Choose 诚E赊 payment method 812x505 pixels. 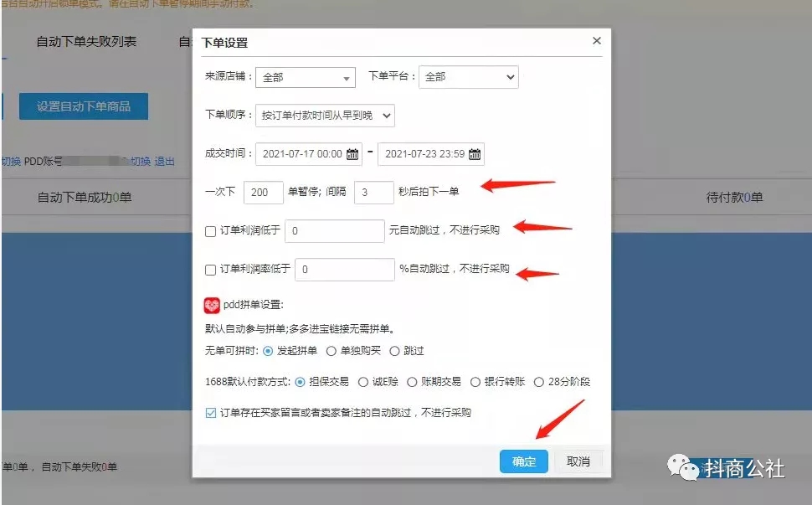click(363, 382)
